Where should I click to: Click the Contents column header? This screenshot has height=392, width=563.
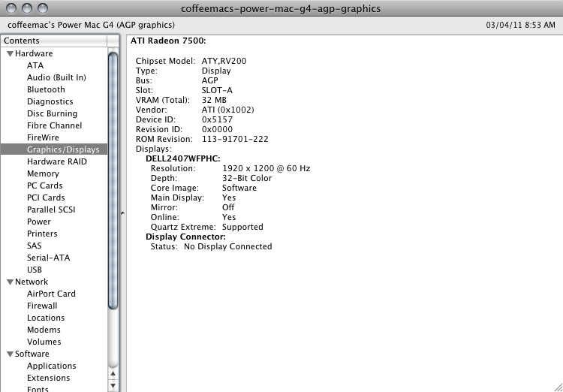point(54,41)
